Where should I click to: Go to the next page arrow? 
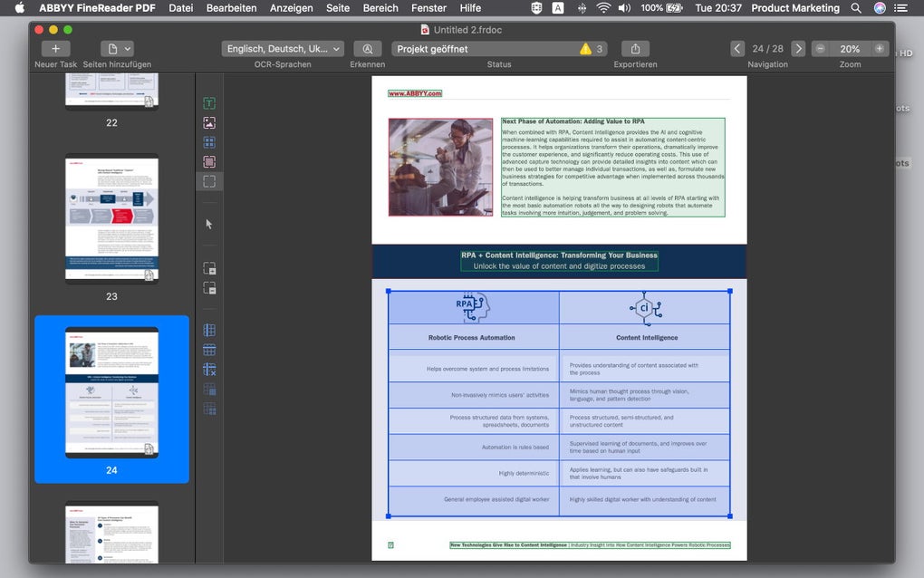point(798,49)
